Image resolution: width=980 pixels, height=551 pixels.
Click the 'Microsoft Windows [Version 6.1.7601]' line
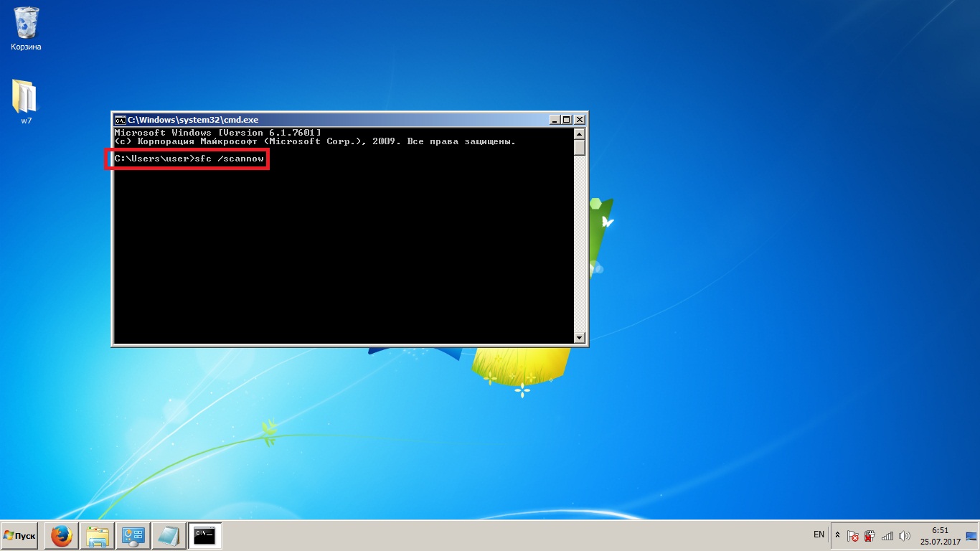coord(218,133)
